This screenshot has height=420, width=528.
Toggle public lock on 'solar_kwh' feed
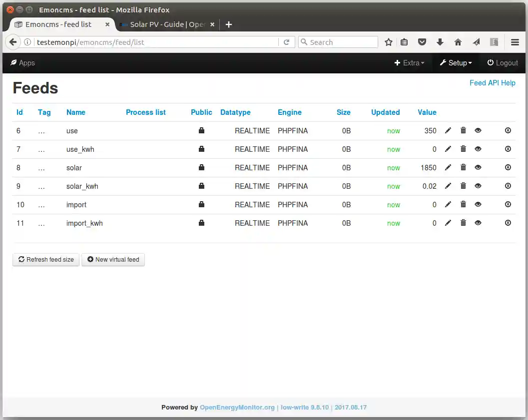[x=201, y=186]
